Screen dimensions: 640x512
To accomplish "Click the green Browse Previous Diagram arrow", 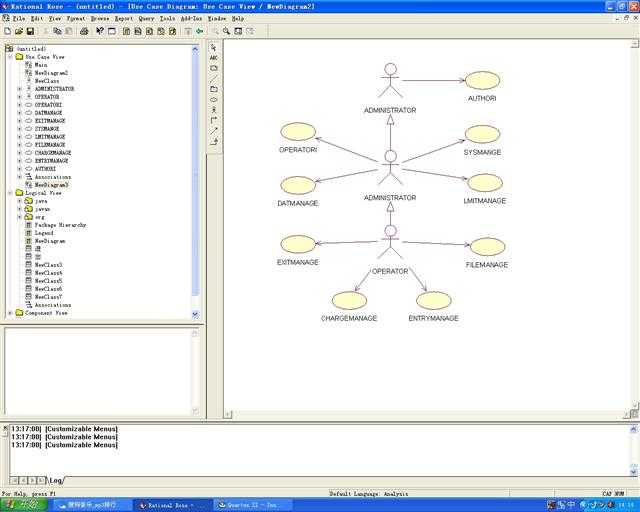I will pos(199,31).
